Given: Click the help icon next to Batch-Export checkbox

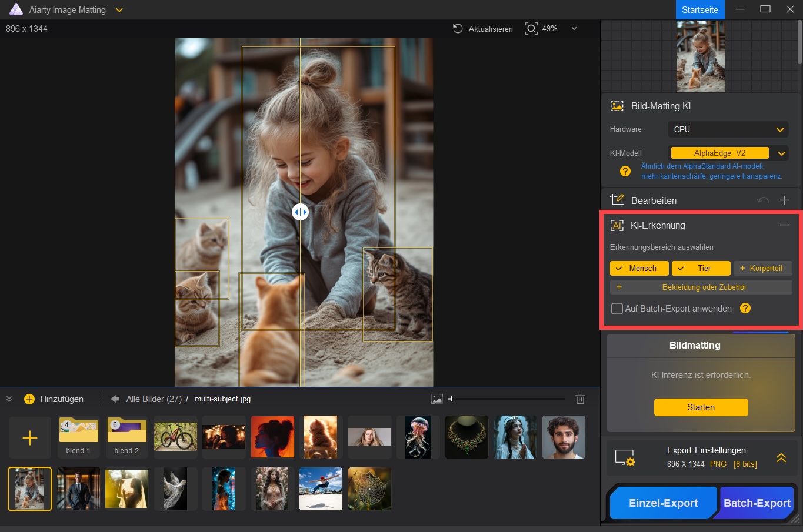Looking at the screenshot, I should click(x=745, y=308).
